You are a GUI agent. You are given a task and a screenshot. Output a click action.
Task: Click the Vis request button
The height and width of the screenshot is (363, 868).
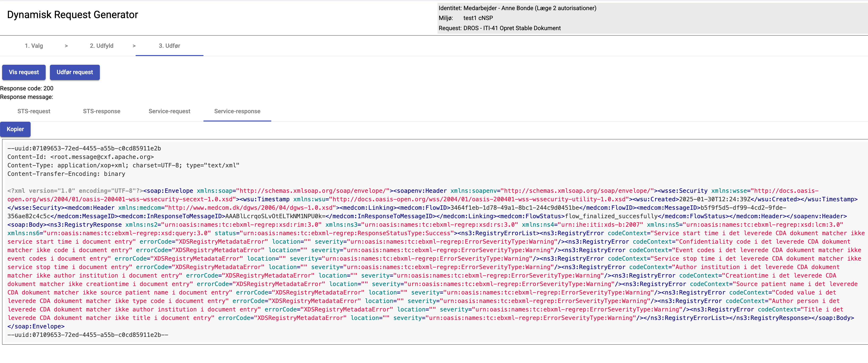point(24,73)
